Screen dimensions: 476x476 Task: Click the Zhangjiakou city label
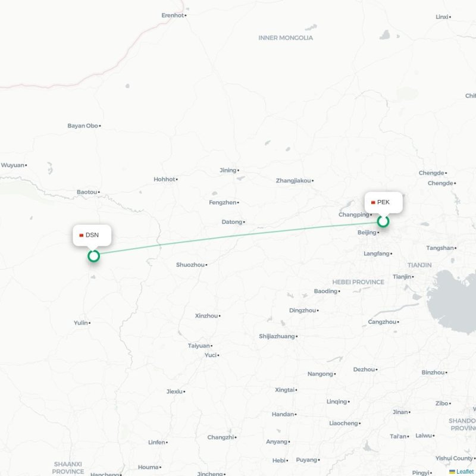pos(293,181)
